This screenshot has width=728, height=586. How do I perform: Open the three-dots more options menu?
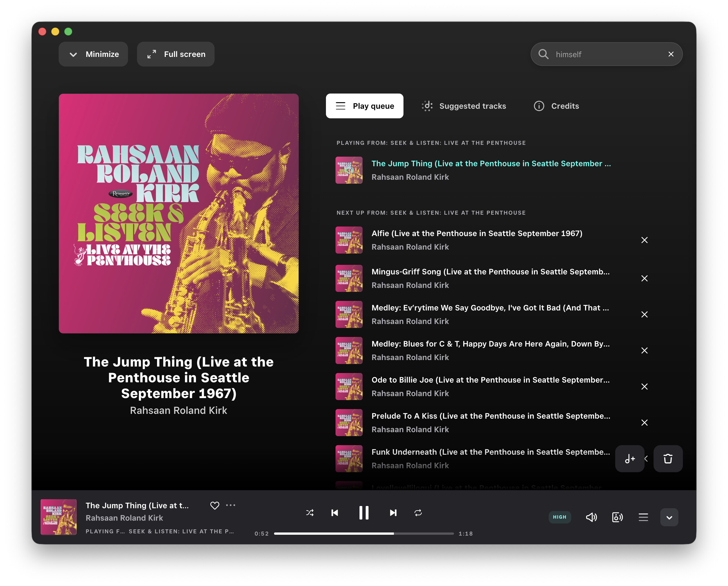230,505
